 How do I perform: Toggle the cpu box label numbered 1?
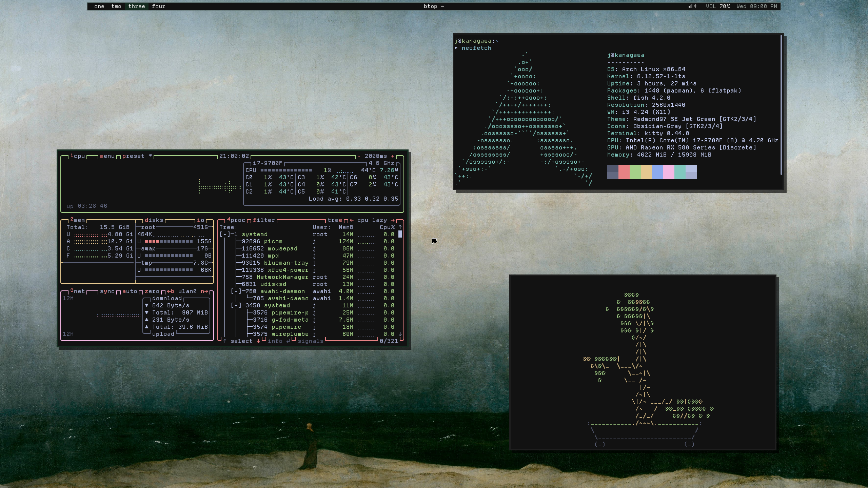78,156
